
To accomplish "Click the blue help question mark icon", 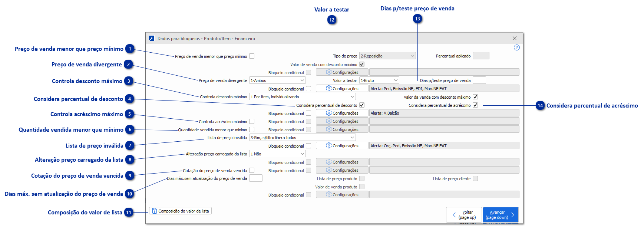I will point(516,47).
